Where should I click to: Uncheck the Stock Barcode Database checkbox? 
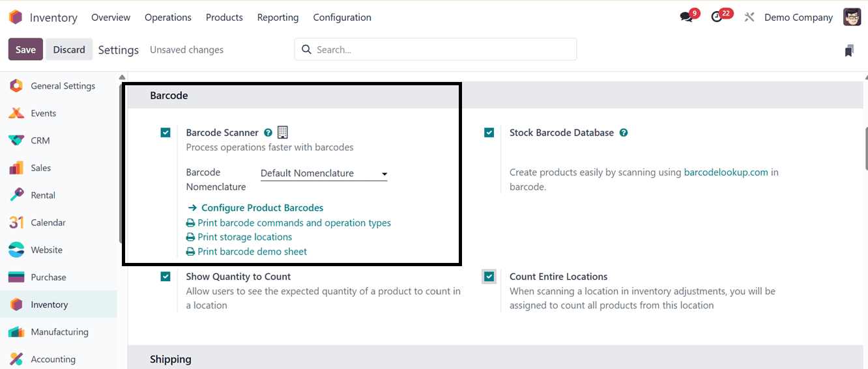pos(489,133)
